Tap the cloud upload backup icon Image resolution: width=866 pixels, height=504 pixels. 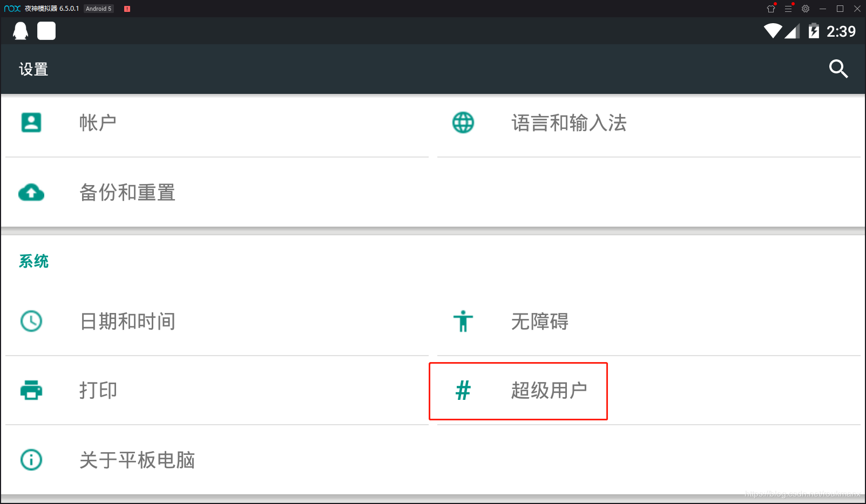click(31, 193)
